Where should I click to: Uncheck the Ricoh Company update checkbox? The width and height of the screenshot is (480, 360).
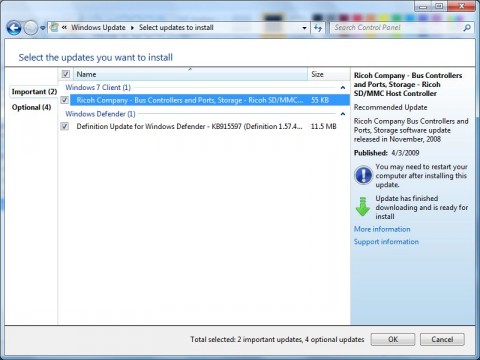click(x=65, y=100)
